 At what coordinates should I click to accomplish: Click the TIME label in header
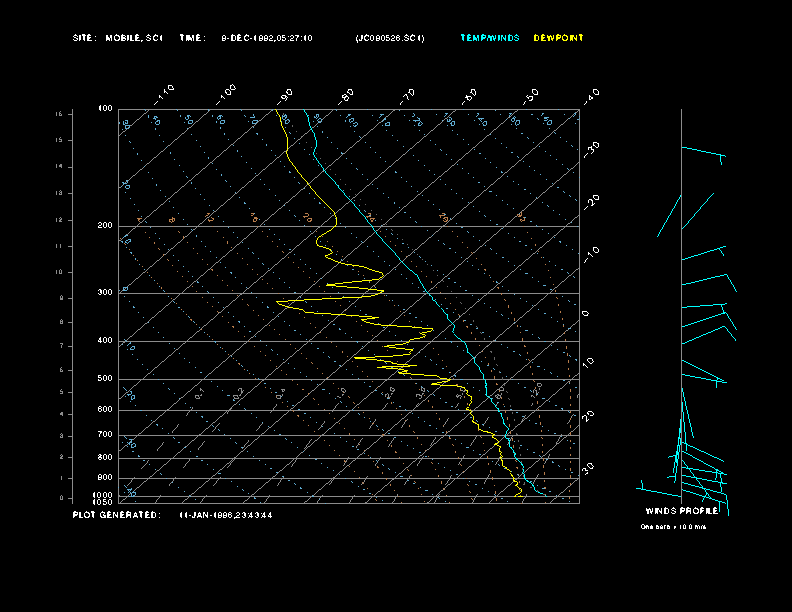(x=192, y=38)
